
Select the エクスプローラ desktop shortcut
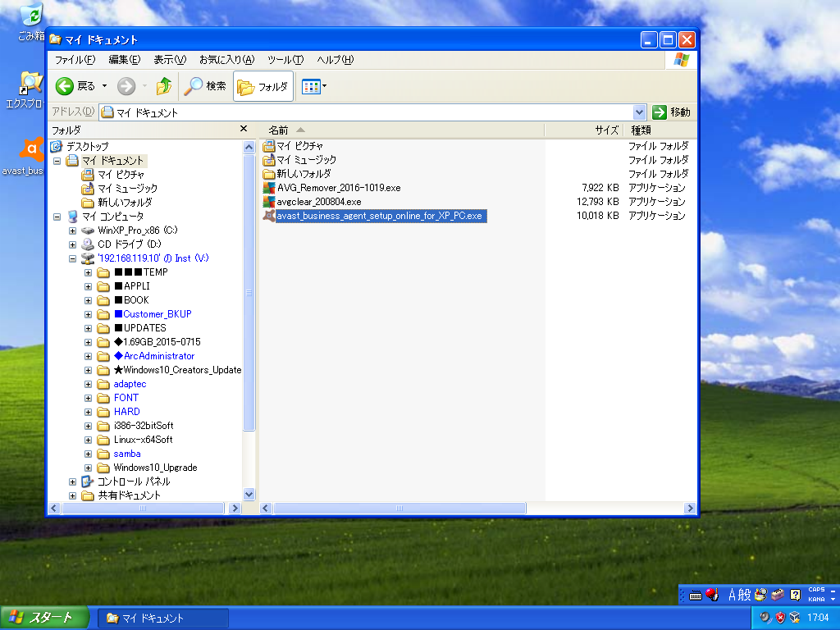tap(25, 90)
